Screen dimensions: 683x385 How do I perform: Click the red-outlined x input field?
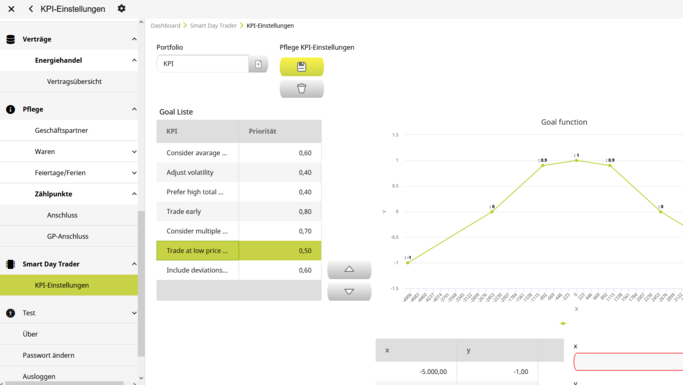[x=628, y=361]
